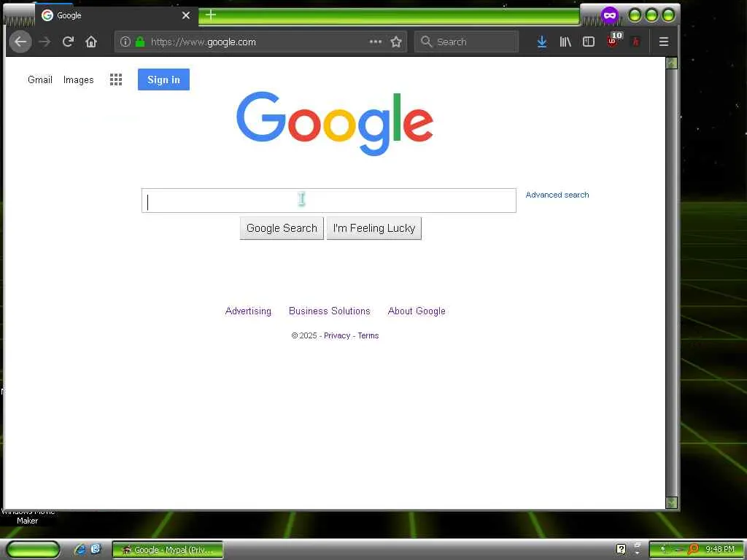Click the red extension icon beside uBlock
The image size is (747, 560).
pyautogui.click(x=635, y=42)
